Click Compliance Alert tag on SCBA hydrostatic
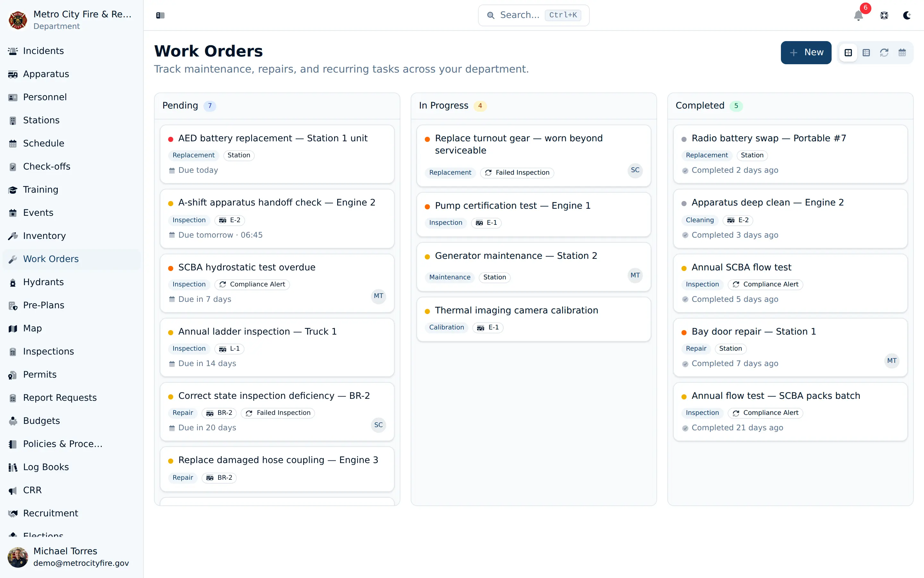Screen dimensions: 924x578 point(252,285)
